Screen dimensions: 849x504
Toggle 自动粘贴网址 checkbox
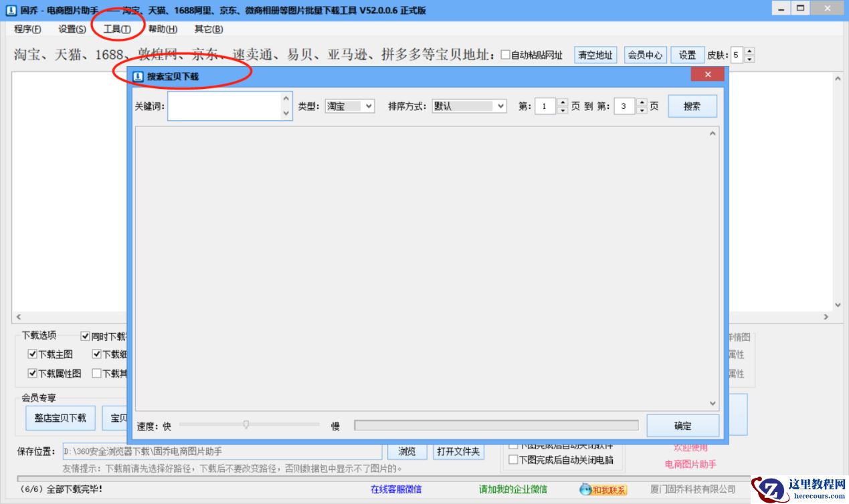[x=506, y=55]
